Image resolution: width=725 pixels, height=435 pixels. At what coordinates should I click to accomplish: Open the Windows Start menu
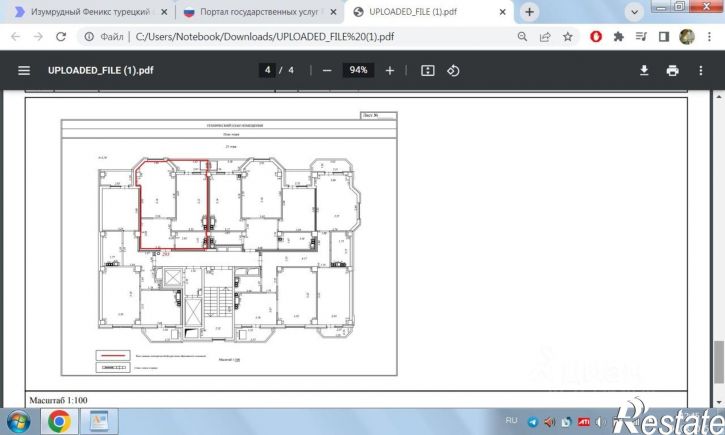19,420
